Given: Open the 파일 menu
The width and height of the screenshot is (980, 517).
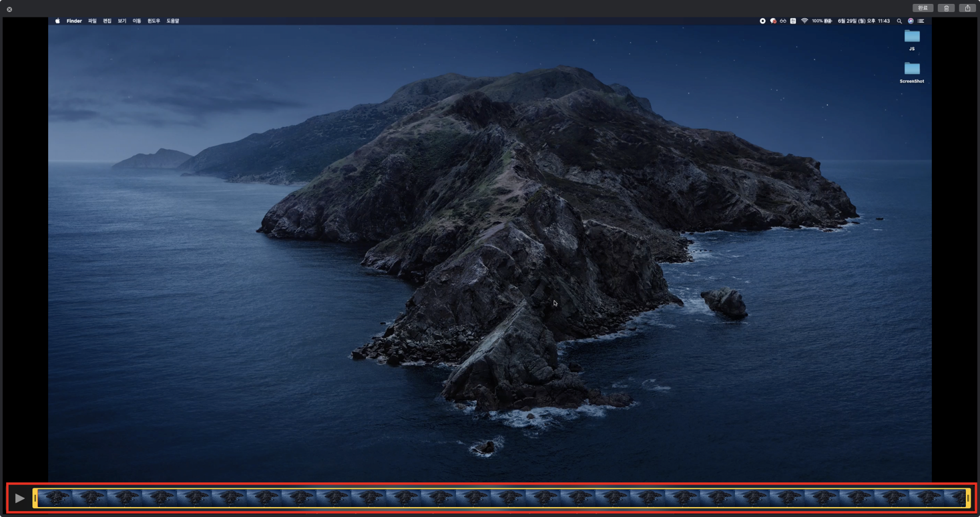Looking at the screenshot, I should (x=92, y=21).
